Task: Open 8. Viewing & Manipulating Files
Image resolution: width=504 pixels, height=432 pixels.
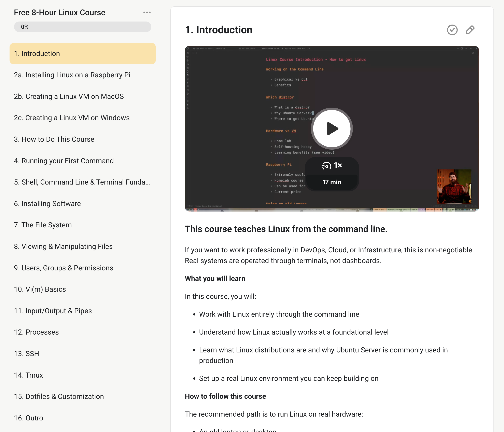Action: pyautogui.click(x=82, y=246)
